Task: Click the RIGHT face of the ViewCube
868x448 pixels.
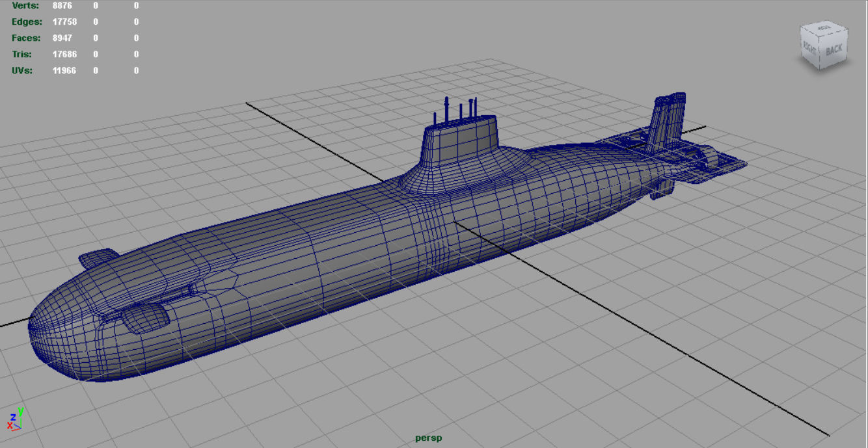Action: pyautogui.click(x=810, y=49)
